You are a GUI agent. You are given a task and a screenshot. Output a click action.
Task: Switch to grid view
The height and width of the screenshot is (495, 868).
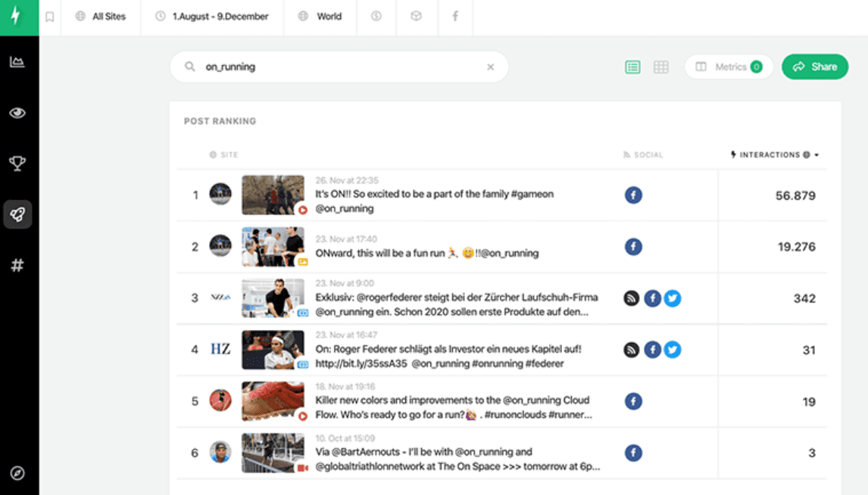pyautogui.click(x=660, y=67)
